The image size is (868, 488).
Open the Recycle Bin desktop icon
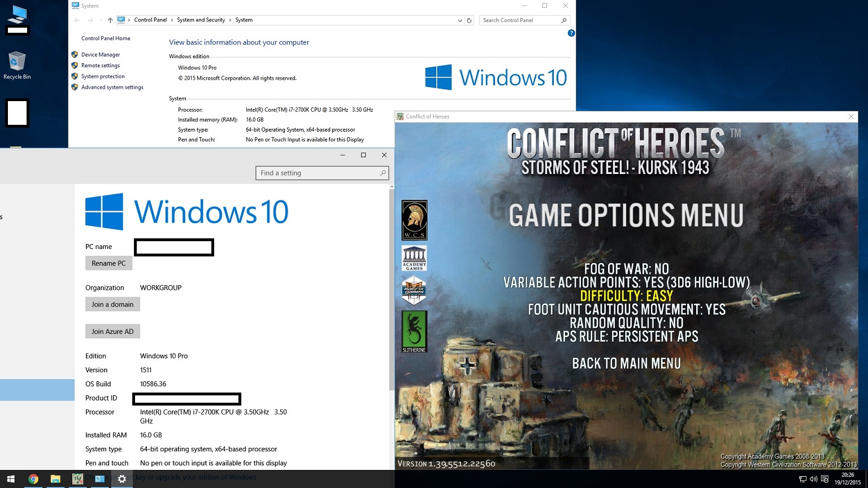pyautogui.click(x=17, y=66)
